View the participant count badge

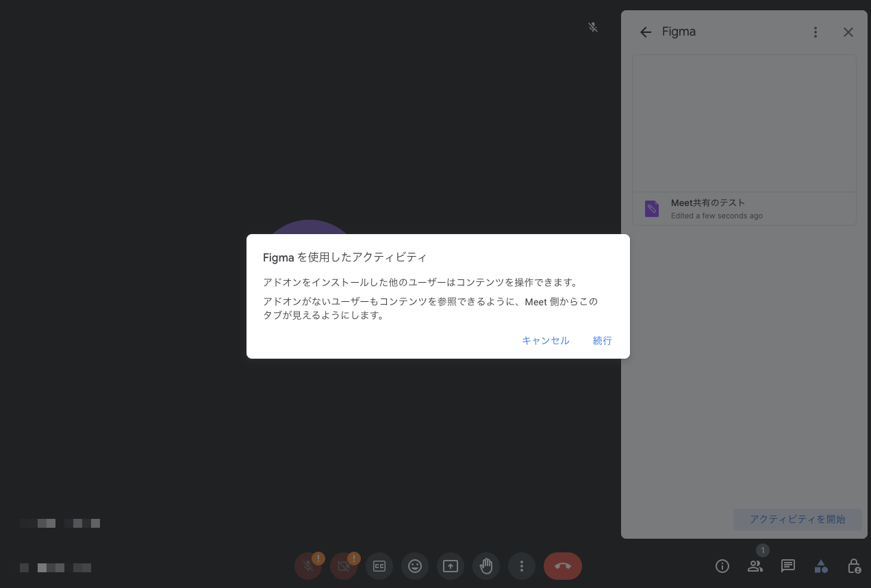click(x=762, y=550)
